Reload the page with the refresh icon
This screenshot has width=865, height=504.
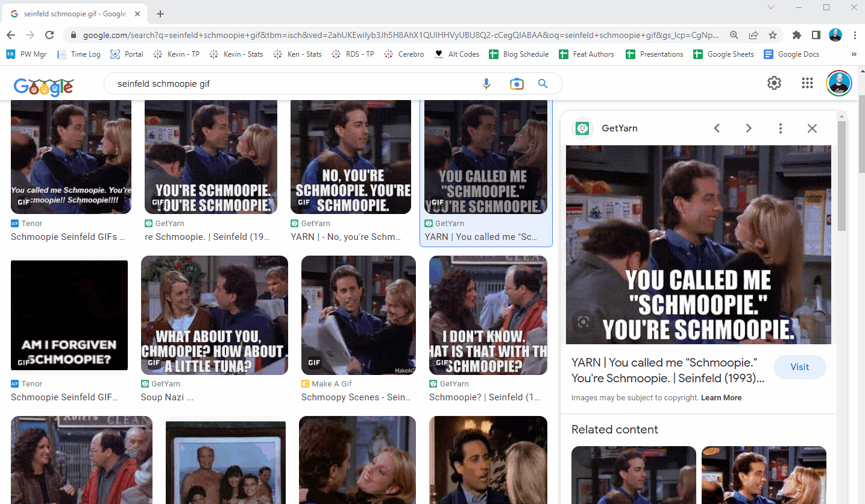[x=49, y=35]
